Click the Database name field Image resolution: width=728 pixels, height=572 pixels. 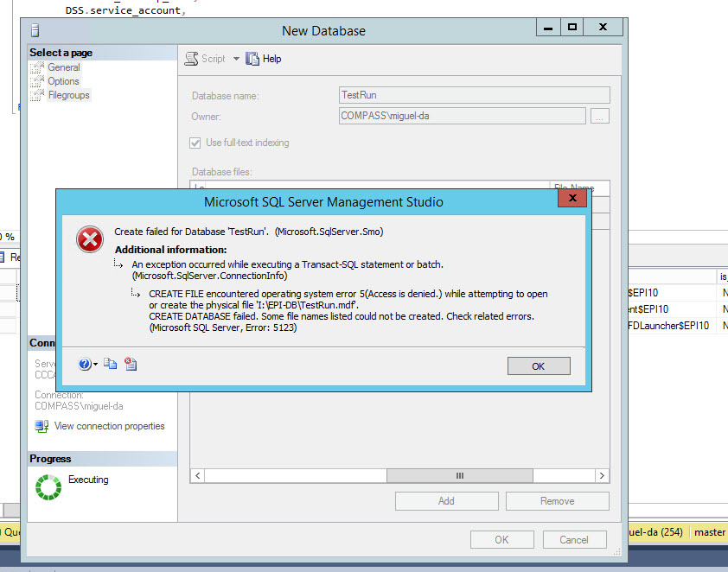click(x=474, y=95)
